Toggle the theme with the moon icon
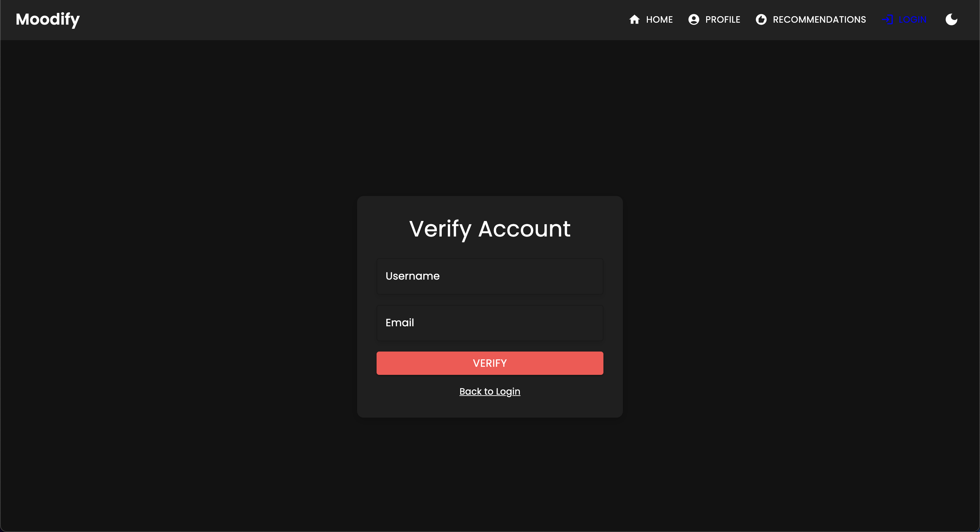 coord(951,19)
